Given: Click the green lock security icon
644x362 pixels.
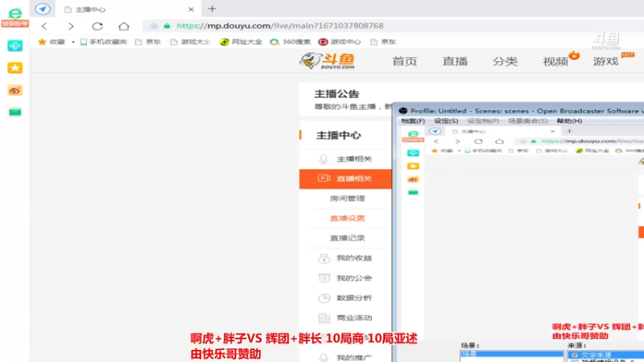Looking at the screenshot, I should [167, 26].
